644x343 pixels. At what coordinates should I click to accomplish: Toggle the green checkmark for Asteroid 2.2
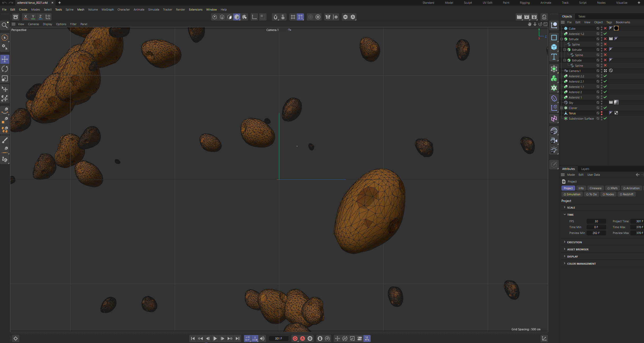pyautogui.click(x=605, y=76)
